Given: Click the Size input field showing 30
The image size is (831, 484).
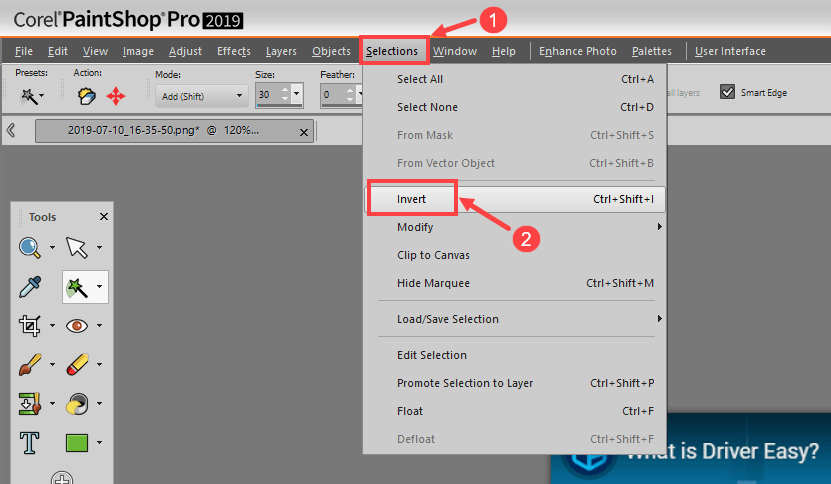Looking at the screenshot, I should coord(268,94).
